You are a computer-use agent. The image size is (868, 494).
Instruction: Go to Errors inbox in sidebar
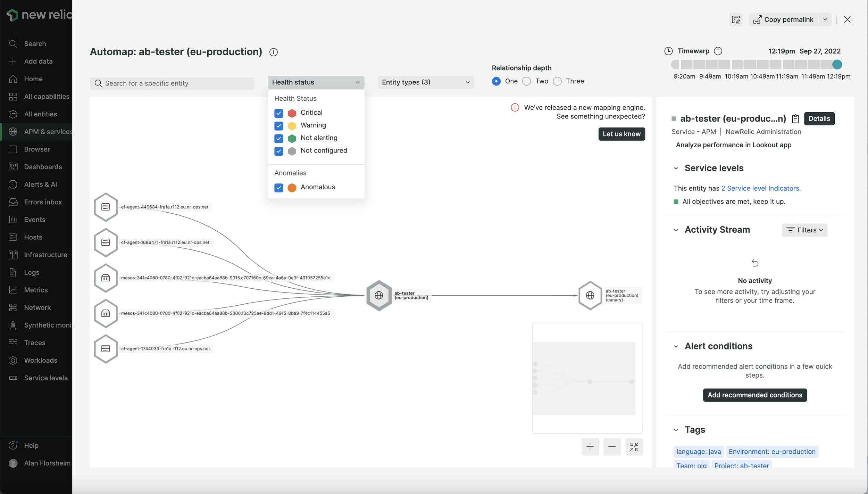point(43,202)
